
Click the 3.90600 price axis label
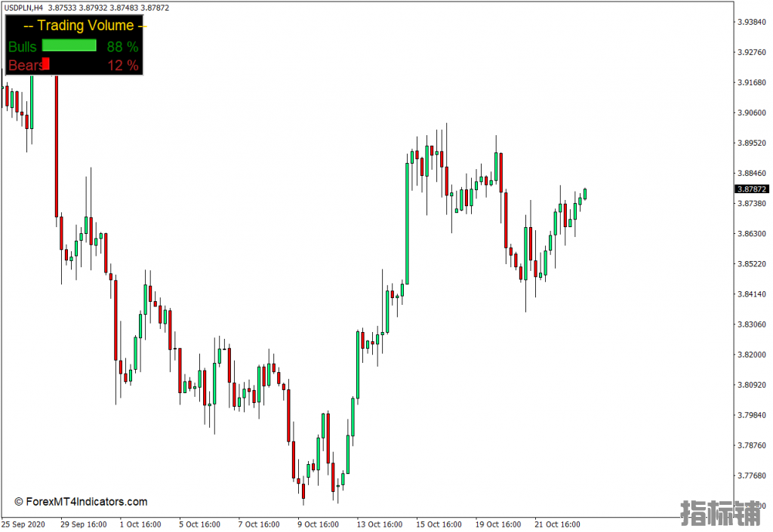pyautogui.click(x=752, y=112)
